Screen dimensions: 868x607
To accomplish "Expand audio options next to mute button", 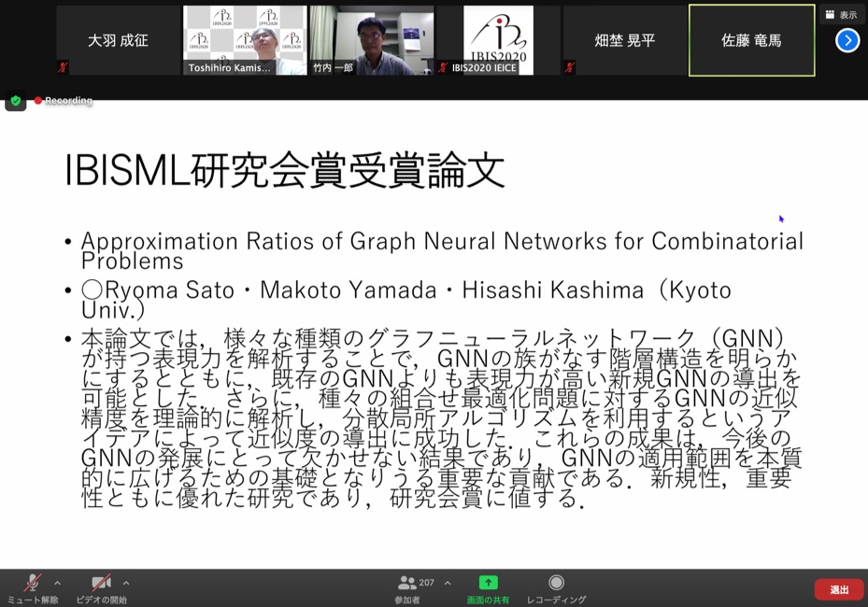I will click(x=57, y=583).
